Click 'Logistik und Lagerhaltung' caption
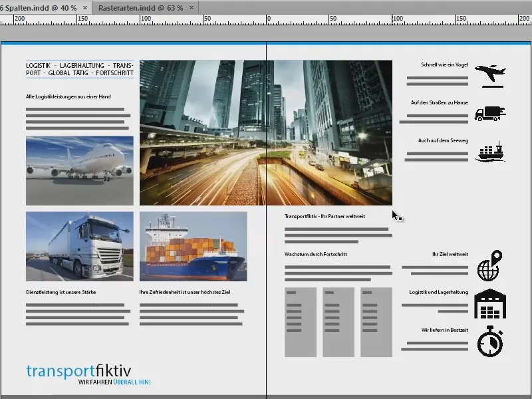 [439, 292]
